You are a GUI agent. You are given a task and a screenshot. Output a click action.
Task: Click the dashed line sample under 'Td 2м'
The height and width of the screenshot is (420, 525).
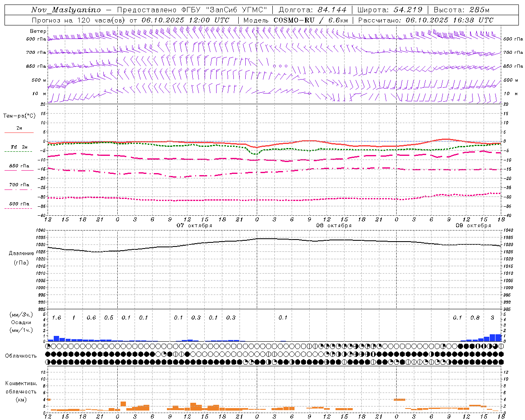(18, 152)
